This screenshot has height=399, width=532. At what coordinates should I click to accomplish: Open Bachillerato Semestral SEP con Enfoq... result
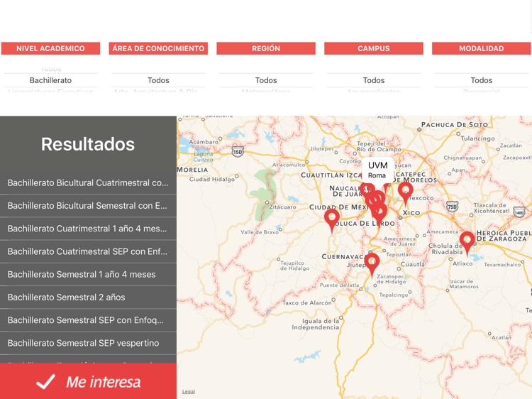(88, 320)
